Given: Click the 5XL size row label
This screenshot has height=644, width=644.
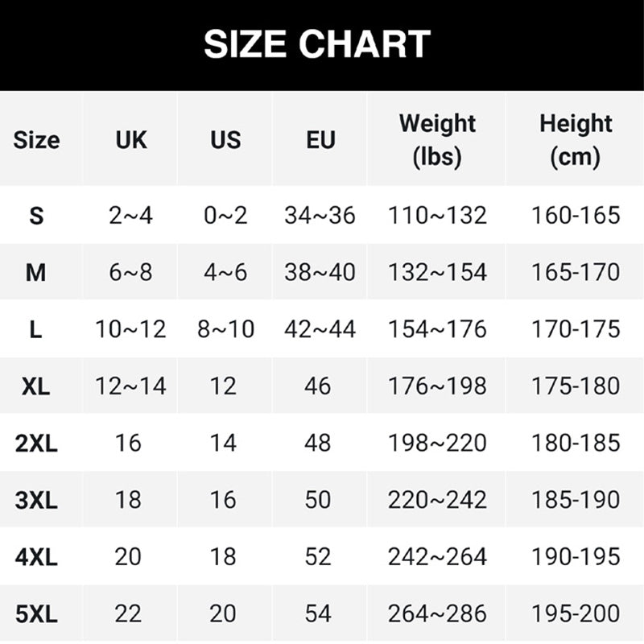Looking at the screenshot, I should pyautogui.click(x=36, y=614).
